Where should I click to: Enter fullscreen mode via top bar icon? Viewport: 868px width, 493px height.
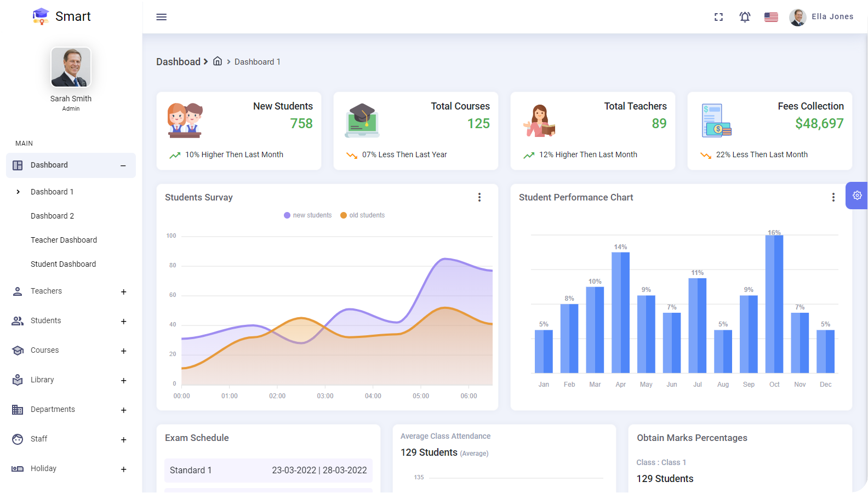718,17
